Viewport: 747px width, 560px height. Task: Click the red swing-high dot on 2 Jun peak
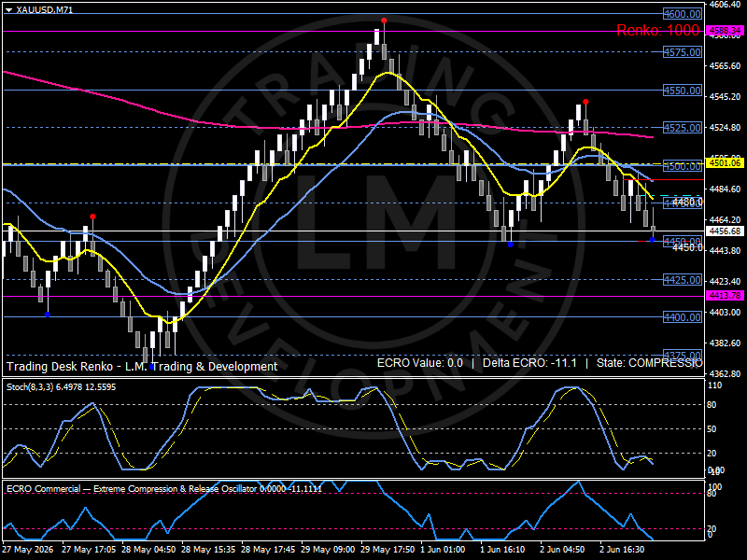[585, 102]
